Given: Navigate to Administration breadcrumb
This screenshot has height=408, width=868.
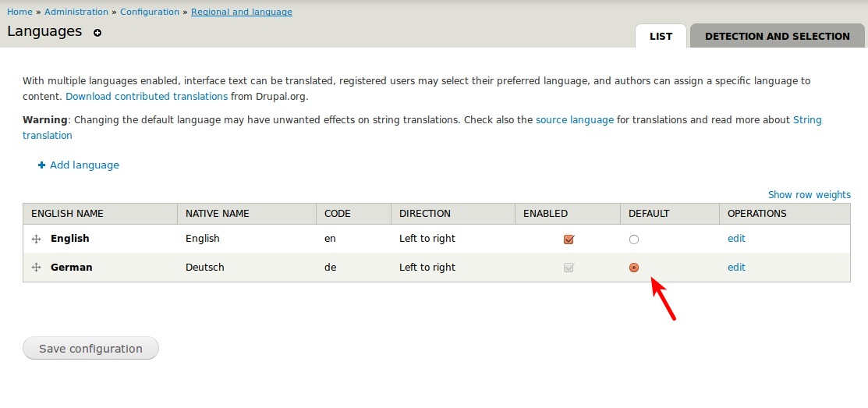Looking at the screenshot, I should click(x=76, y=12).
